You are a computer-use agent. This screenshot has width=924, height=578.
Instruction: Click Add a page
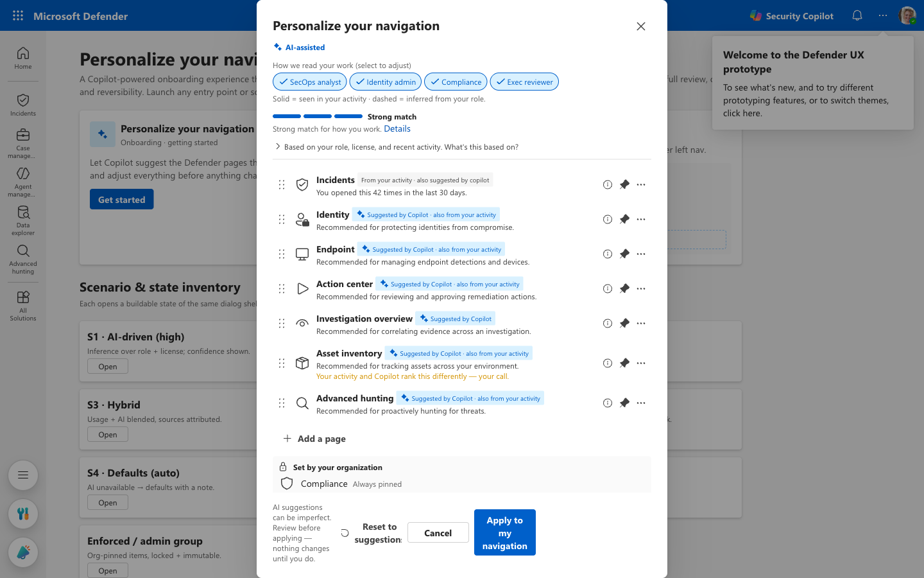pyautogui.click(x=314, y=439)
